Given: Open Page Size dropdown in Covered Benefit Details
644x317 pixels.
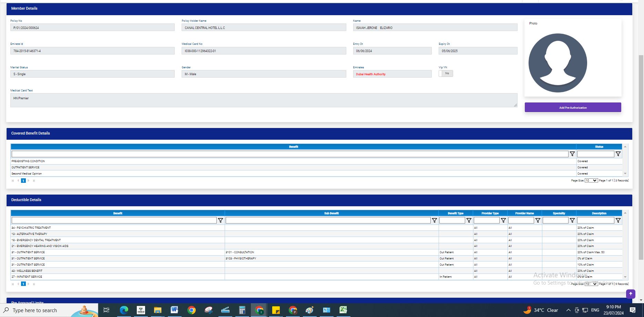Looking at the screenshot, I should coord(591,180).
